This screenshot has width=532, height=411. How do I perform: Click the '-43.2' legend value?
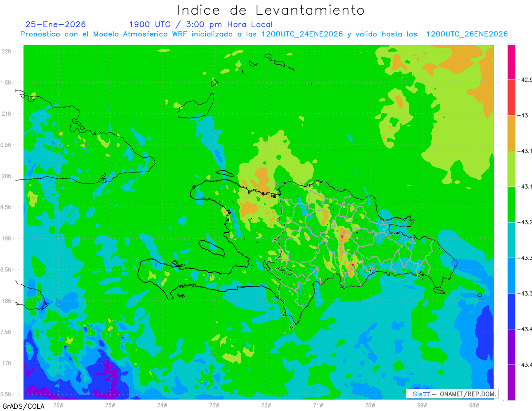tap(525, 222)
